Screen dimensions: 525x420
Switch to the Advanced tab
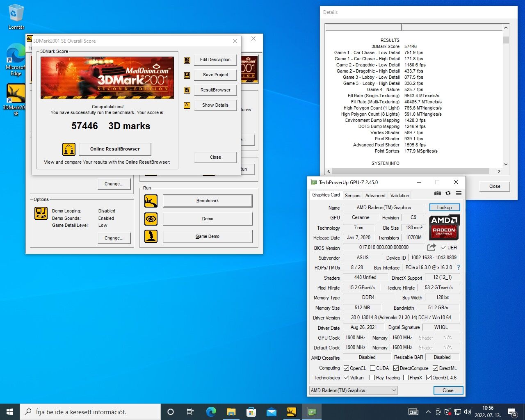(x=375, y=196)
